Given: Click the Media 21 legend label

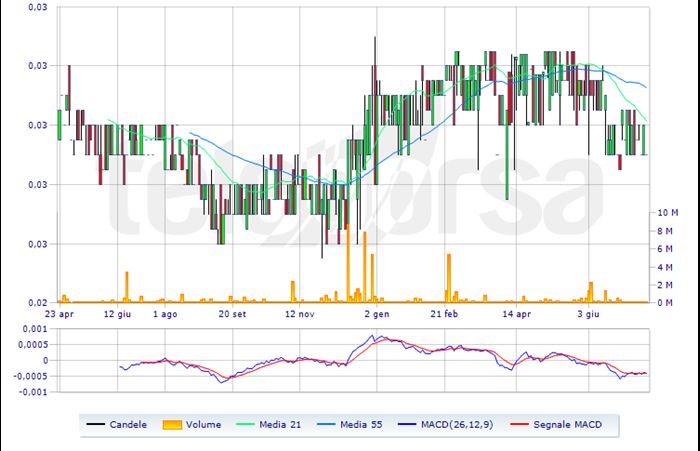Looking at the screenshot, I should (280, 425).
